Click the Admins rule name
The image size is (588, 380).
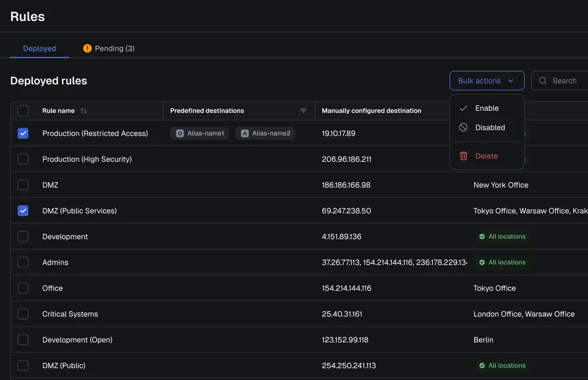click(55, 262)
